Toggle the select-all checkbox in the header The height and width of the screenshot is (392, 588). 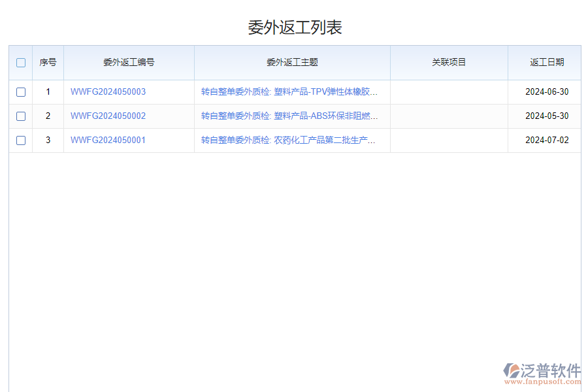pos(20,62)
